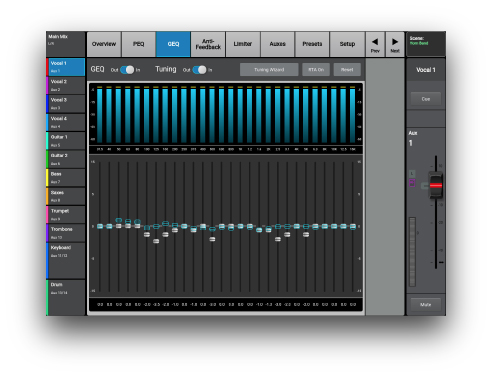This screenshot has width=491, height=376.
Task: Click the Vocal 1 channel name header
Action: 426,70
